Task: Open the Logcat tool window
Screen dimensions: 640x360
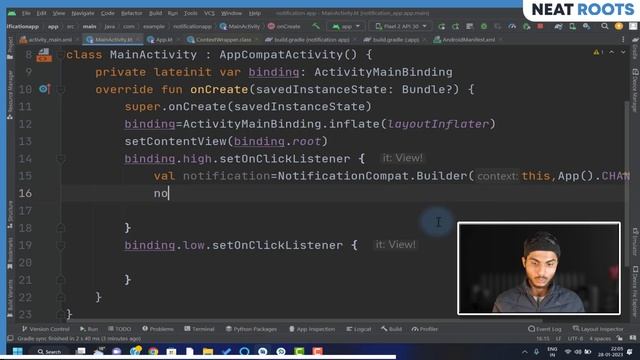Action: [x=359, y=329]
